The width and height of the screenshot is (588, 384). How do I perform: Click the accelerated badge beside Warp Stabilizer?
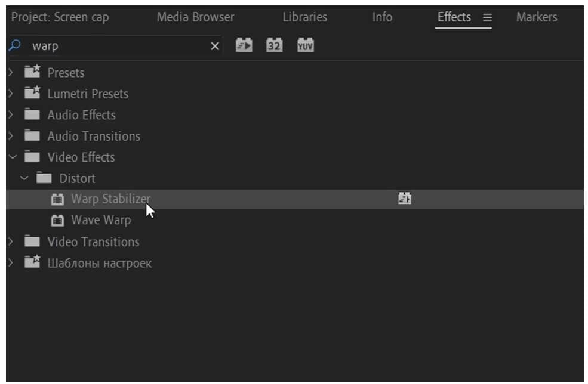point(405,199)
